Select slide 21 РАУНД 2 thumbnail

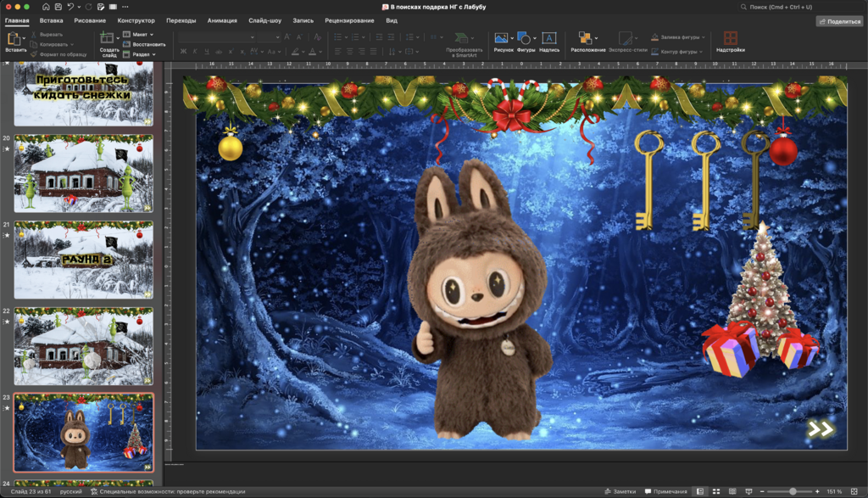tap(84, 260)
